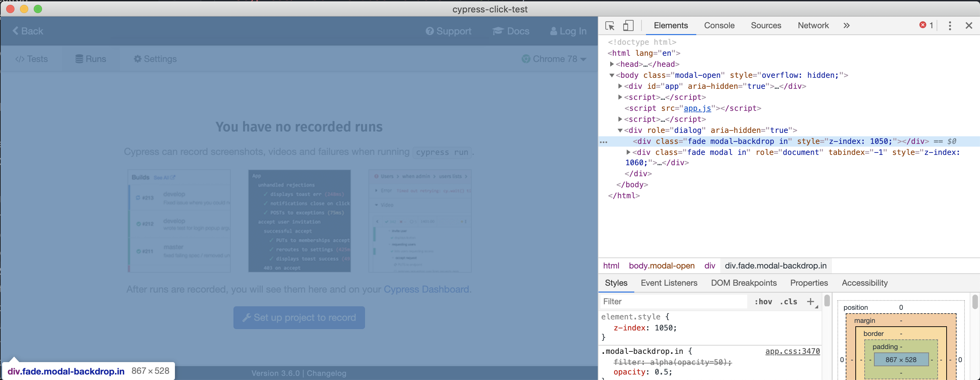Toggle the device toolbar emulation icon
Screen dimensions: 980x380
pyautogui.click(x=628, y=25)
